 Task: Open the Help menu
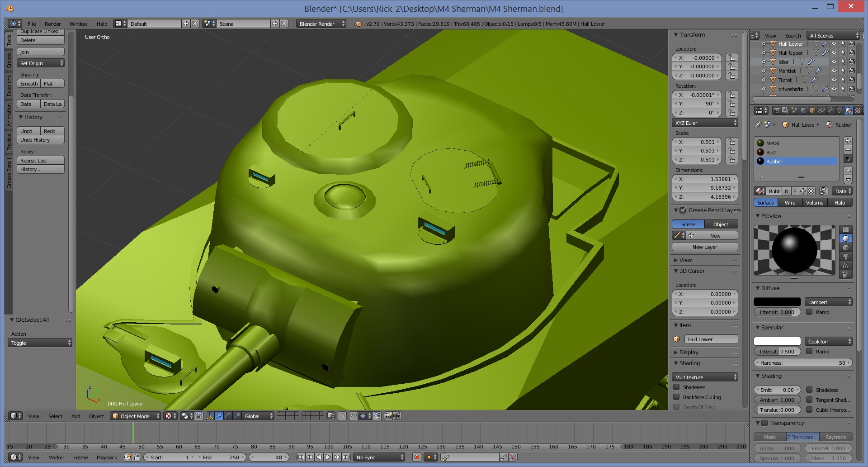tap(102, 24)
